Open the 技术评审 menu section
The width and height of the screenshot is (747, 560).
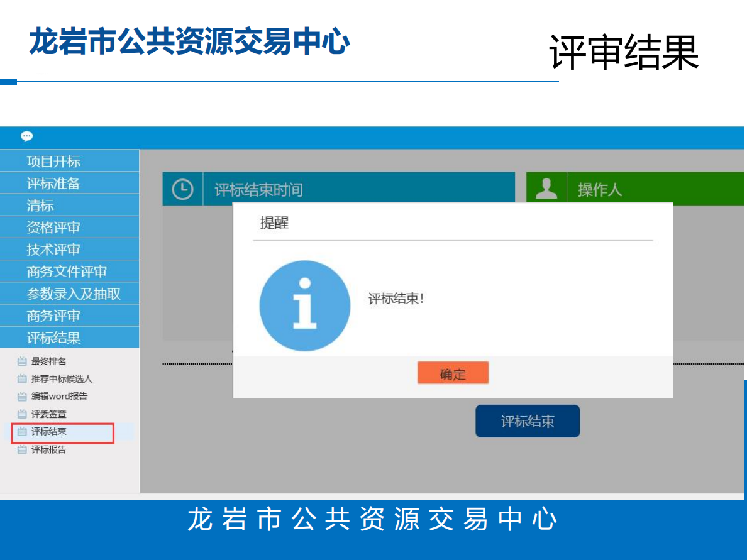(70, 249)
